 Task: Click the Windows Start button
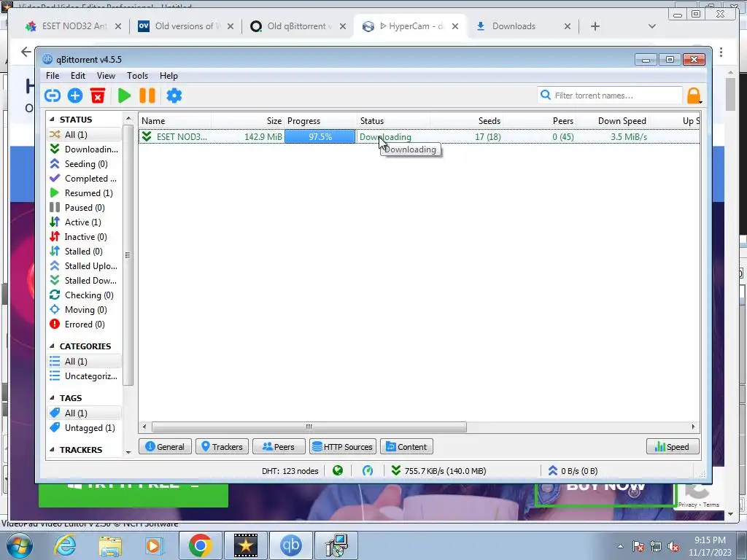20,545
